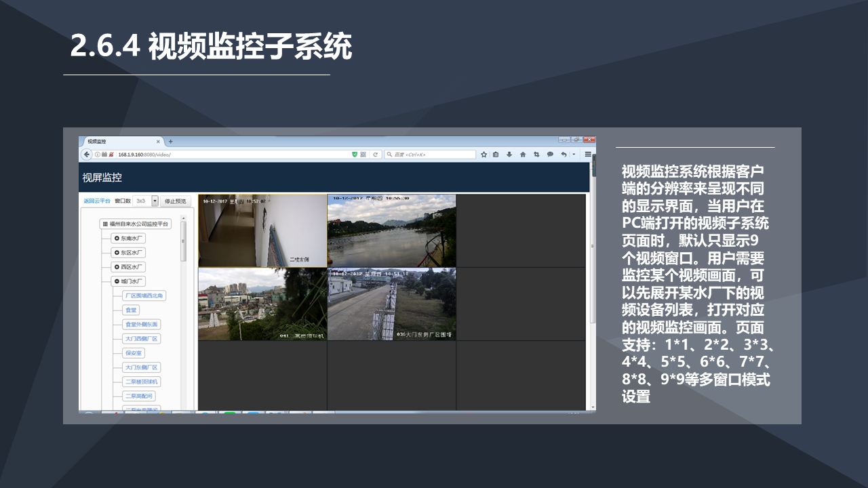The width and height of the screenshot is (868, 488).
Task: Open a new browser tab with plus
Action: 171,142
